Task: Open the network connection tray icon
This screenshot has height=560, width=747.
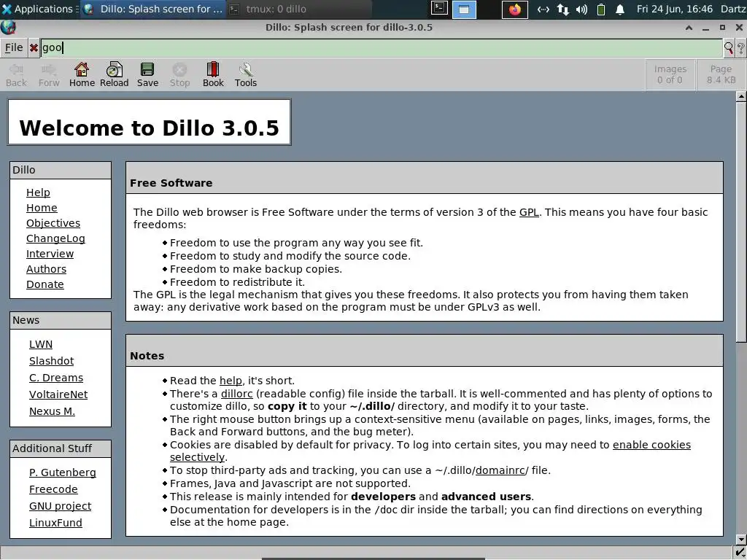Action: coord(562,9)
